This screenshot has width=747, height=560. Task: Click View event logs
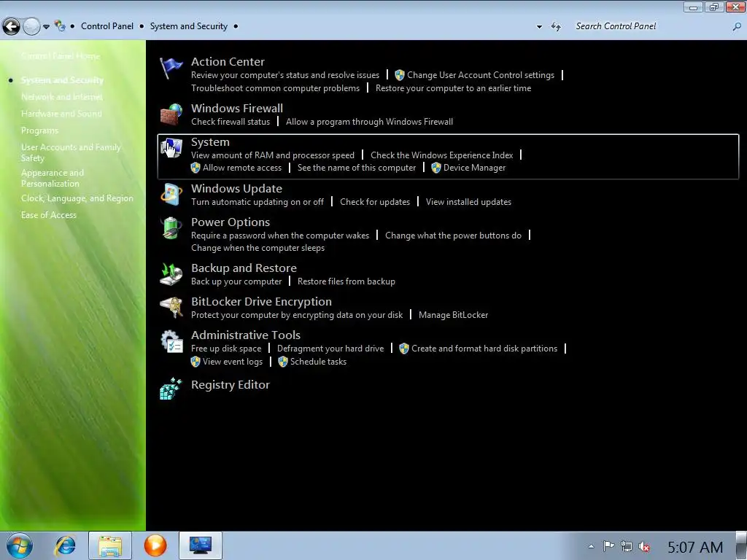coord(233,362)
